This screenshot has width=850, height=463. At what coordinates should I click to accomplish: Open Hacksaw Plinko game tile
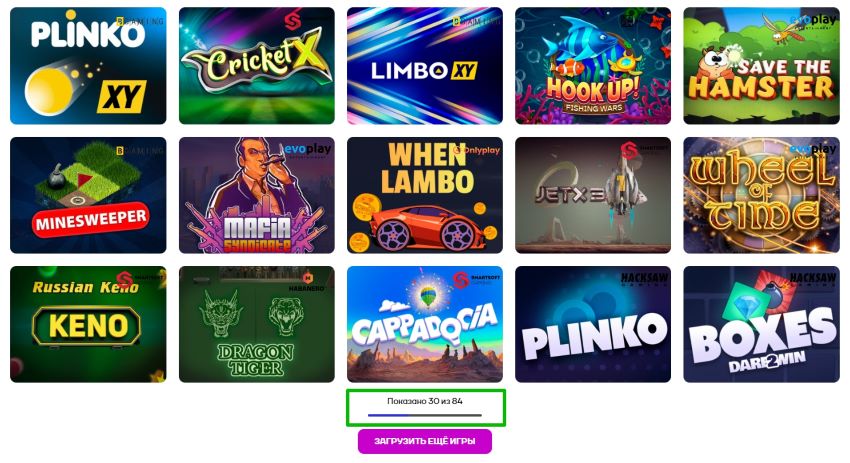593,324
